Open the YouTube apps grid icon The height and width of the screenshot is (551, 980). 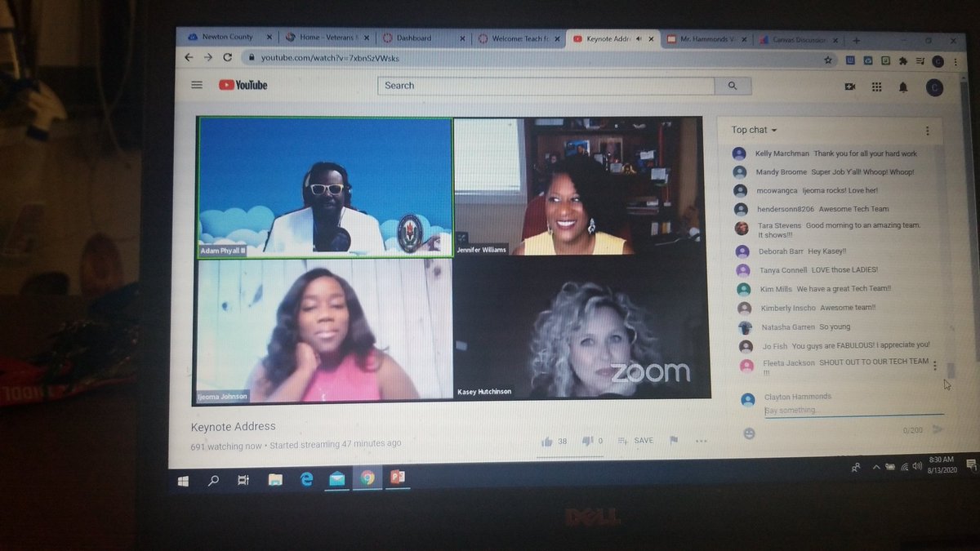(x=876, y=87)
